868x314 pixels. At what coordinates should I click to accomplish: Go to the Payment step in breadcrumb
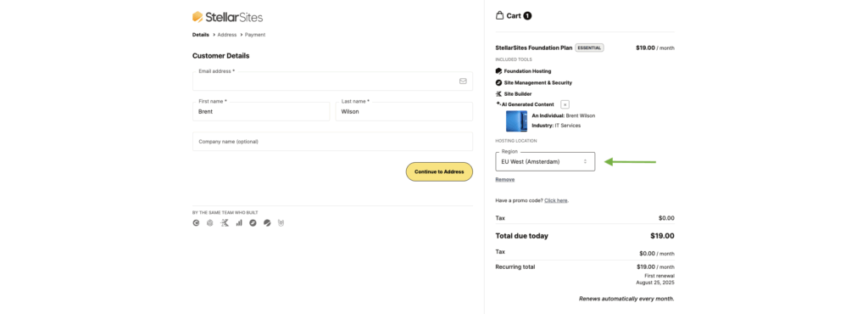click(255, 35)
